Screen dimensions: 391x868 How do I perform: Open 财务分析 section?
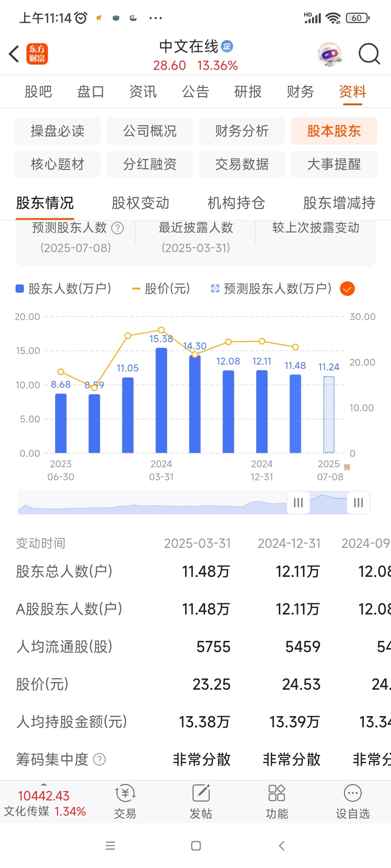(x=242, y=131)
